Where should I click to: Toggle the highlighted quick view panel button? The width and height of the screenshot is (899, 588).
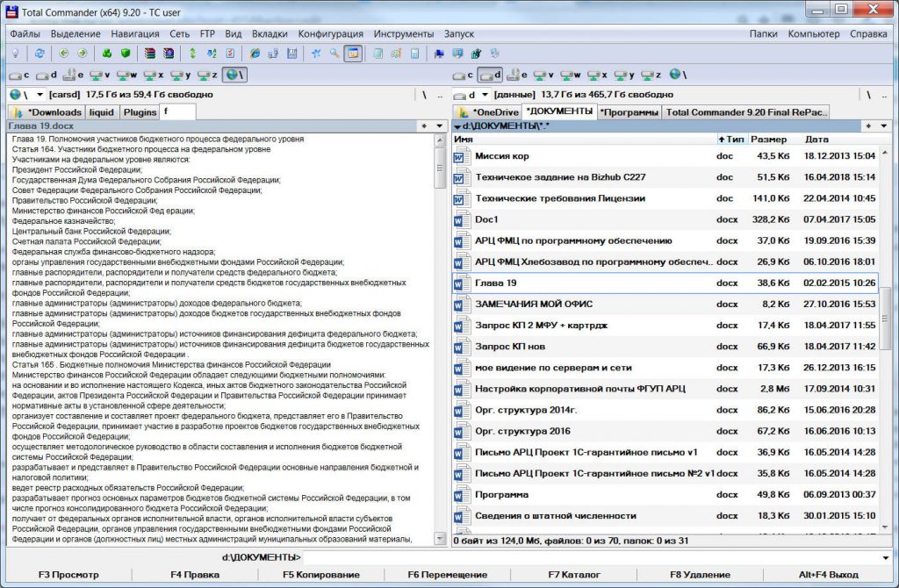point(352,54)
